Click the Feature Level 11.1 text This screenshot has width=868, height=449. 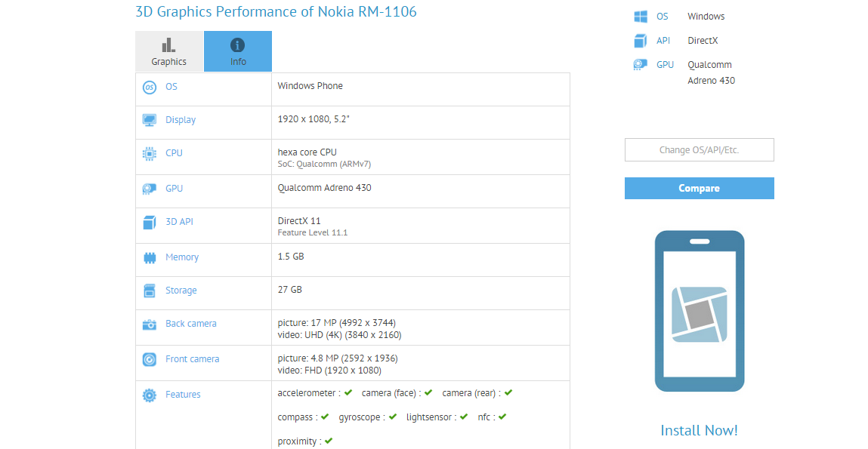tap(313, 232)
